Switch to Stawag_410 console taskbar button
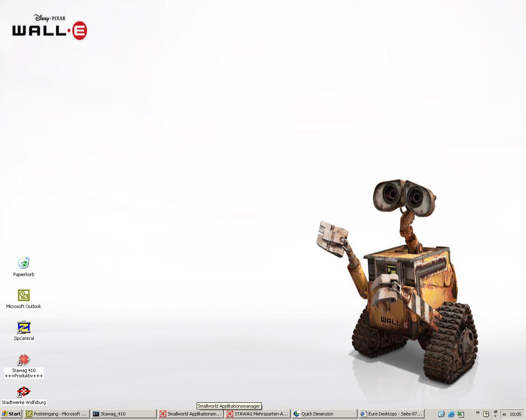 click(124, 414)
